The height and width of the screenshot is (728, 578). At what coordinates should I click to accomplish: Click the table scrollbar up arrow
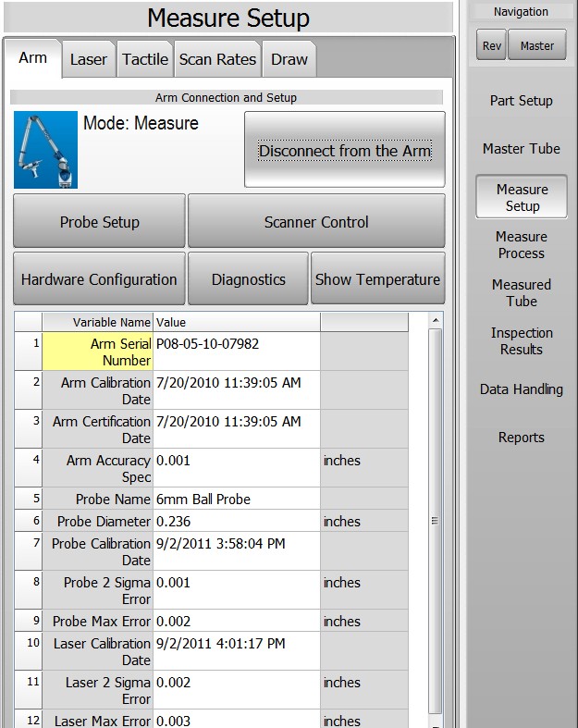coord(436,320)
